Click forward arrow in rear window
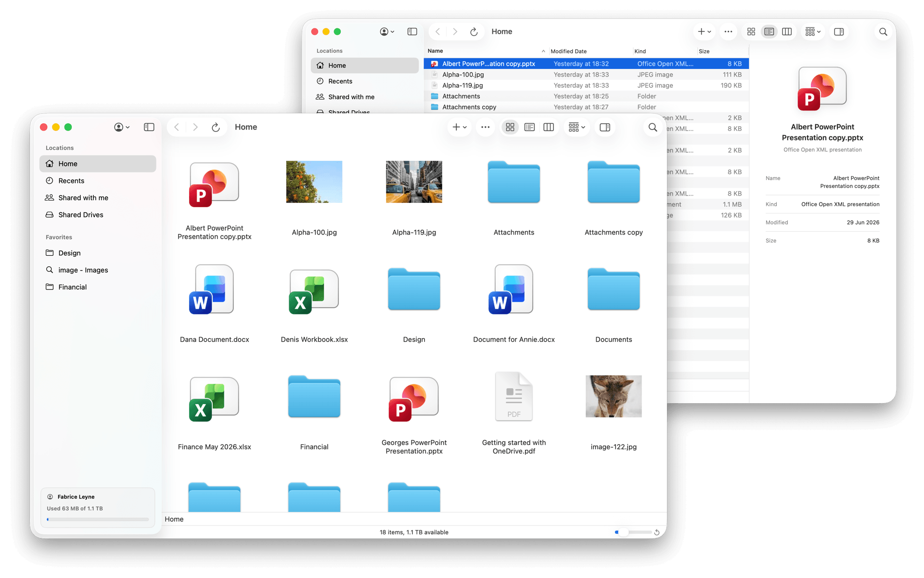 click(x=455, y=32)
